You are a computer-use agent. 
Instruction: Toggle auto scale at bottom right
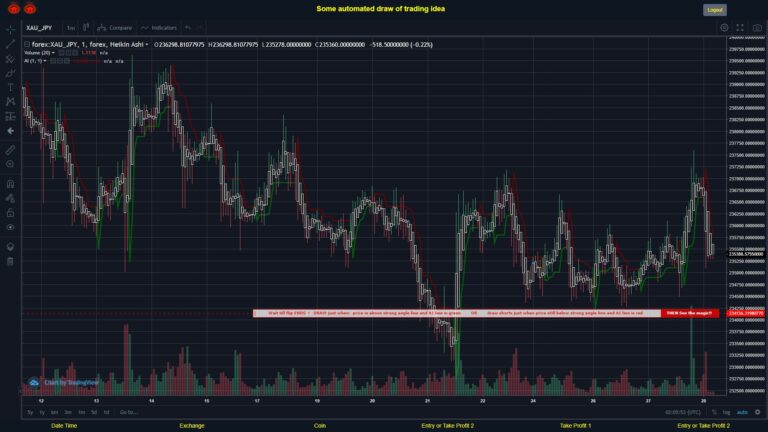743,412
